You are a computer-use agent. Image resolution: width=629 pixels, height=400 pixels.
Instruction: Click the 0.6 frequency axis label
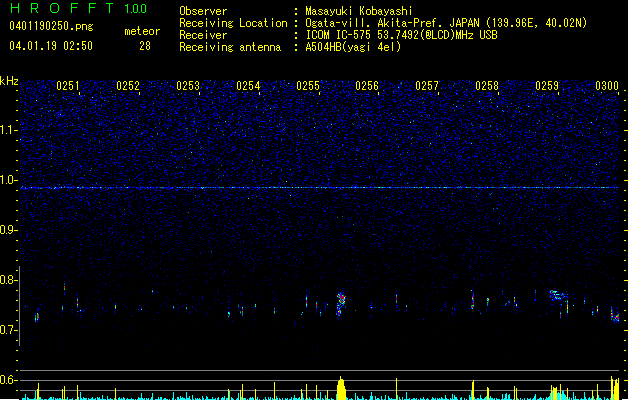coord(9,380)
